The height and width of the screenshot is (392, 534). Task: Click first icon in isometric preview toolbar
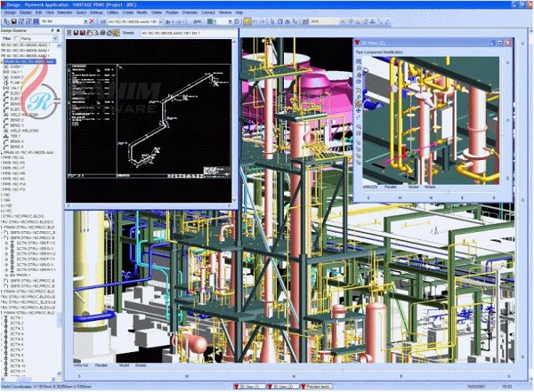(x=69, y=33)
